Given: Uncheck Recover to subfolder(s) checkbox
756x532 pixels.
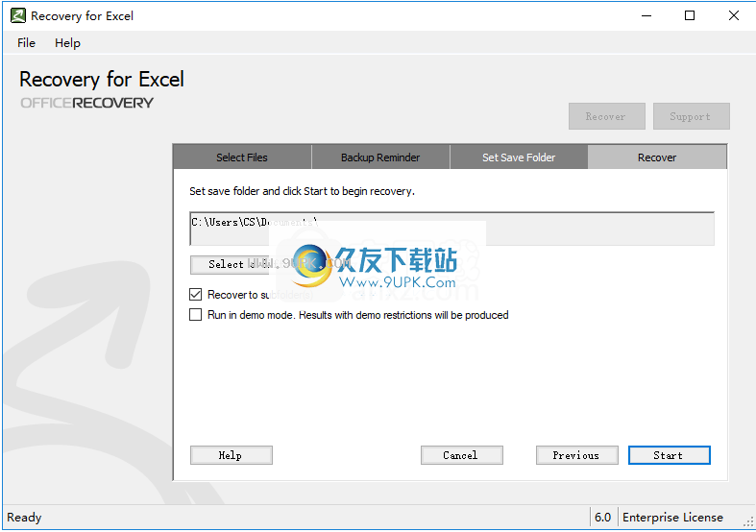Looking at the screenshot, I should [x=195, y=295].
